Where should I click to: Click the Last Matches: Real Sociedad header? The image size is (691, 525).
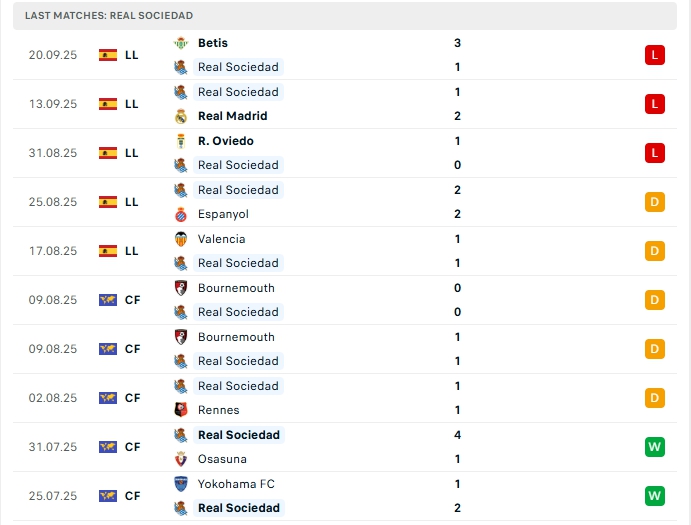[109, 16]
